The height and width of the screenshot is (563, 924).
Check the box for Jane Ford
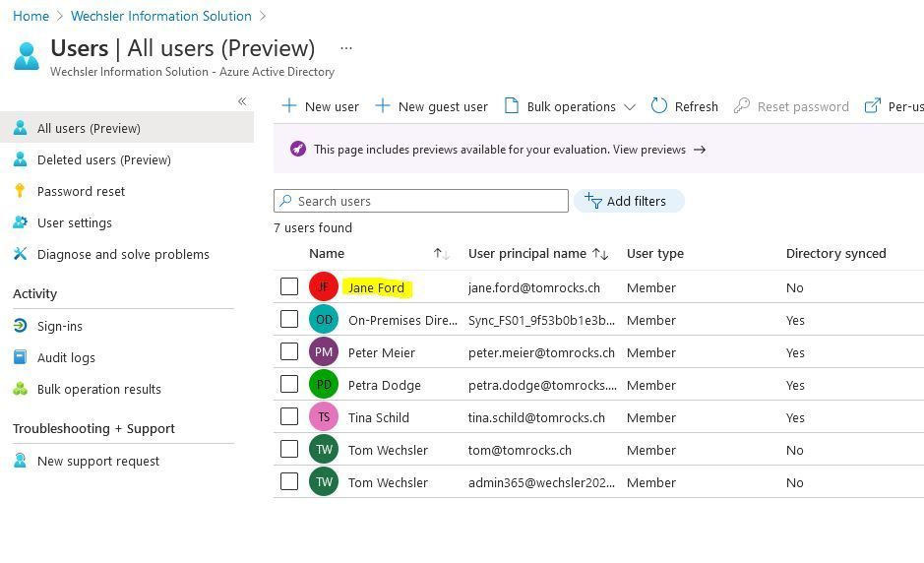[288, 286]
